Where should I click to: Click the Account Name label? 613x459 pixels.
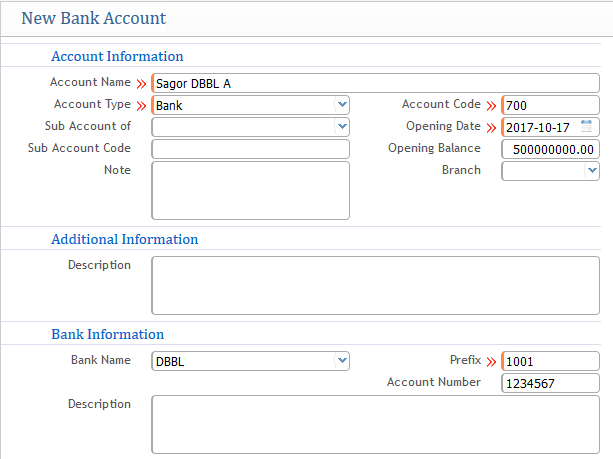[x=90, y=82]
